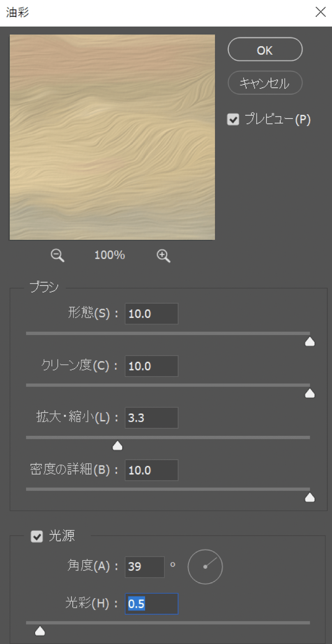Click the zoom in magnifier icon
The image size is (332, 644).
click(x=163, y=256)
